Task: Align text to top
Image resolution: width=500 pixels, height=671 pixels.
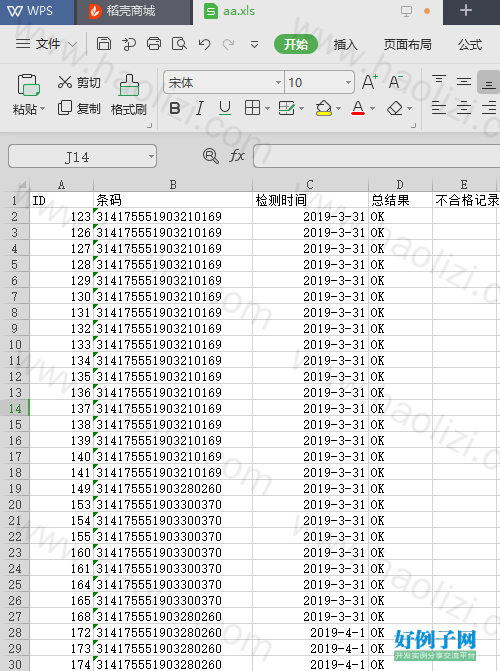Action: point(439,81)
